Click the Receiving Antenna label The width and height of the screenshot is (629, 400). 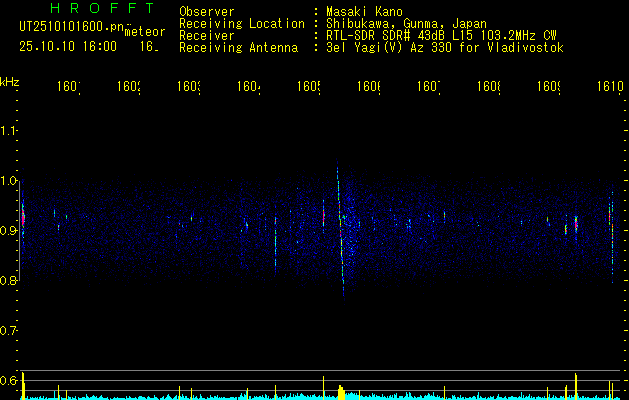coord(239,48)
